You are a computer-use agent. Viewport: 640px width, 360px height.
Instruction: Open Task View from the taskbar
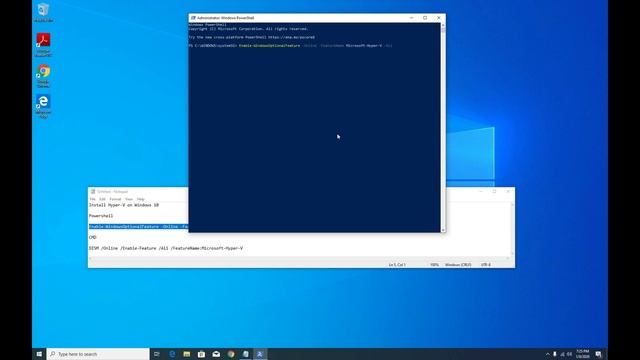click(157, 354)
